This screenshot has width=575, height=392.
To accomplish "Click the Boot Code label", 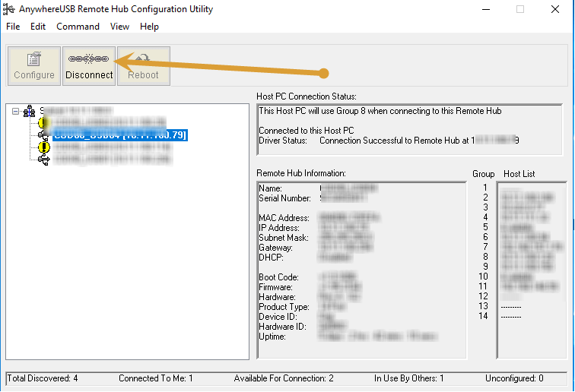I will pos(278,277).
